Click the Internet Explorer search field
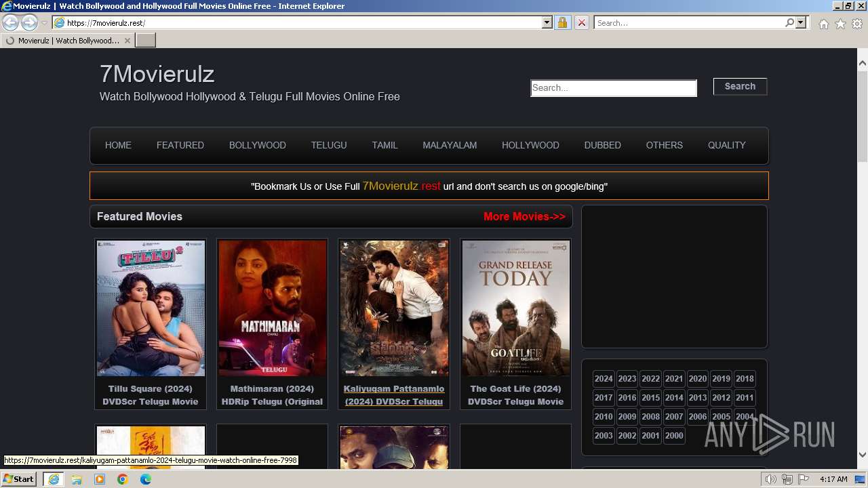Image resolution: width=868 pixels, height=488 pixels. click(689, 23)
